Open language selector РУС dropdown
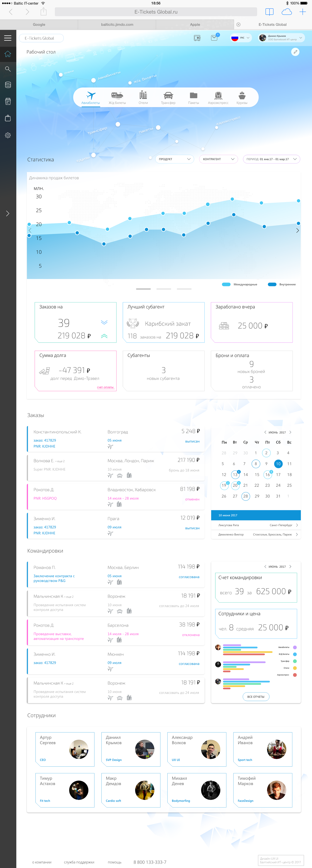Image resolution: width=312 pixels, height=868 pixels. (241, 38)
